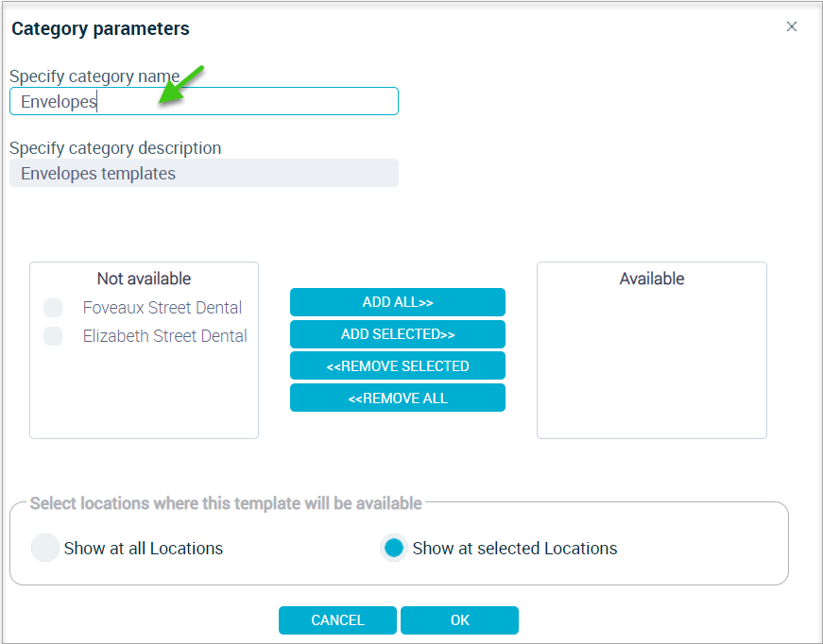Click the Show at all Locations label
This screenshot has width=823, height=644.
point(144,548)
